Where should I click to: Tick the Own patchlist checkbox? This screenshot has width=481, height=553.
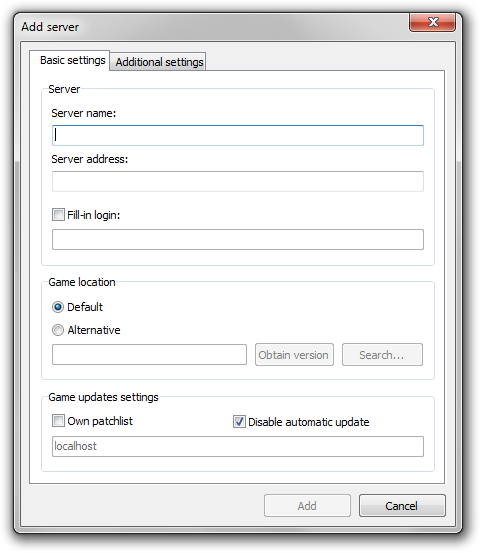click(x=58, y=421)
